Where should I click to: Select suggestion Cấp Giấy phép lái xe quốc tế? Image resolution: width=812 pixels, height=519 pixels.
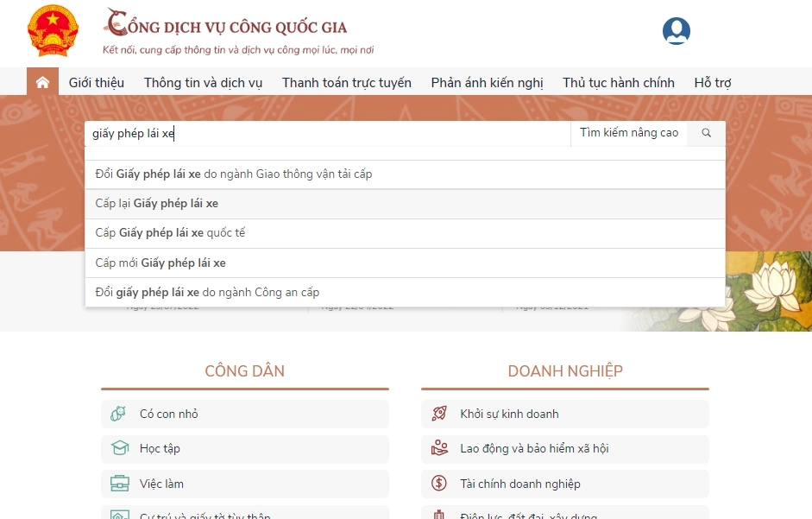pyautogui.click(x=405, y=233)
